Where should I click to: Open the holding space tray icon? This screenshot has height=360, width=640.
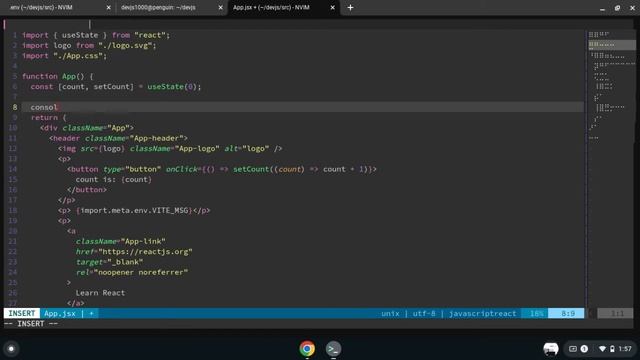(x=551, y=349)
